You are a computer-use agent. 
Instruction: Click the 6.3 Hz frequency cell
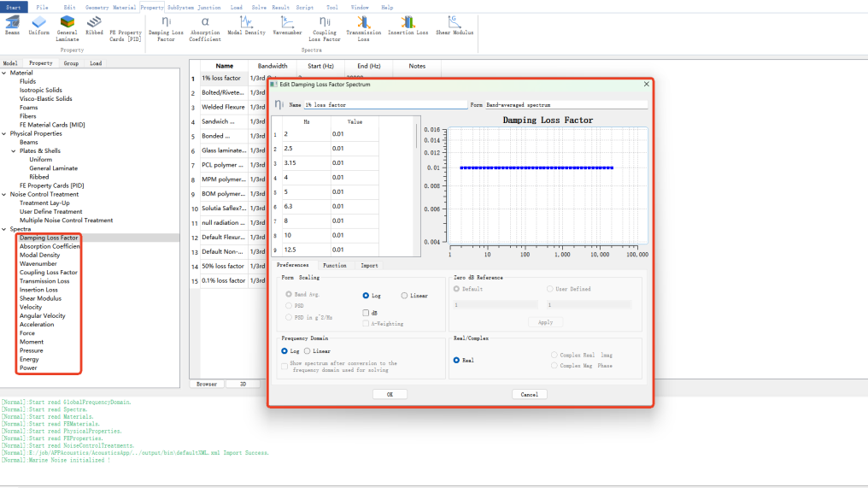pos(306,206)
